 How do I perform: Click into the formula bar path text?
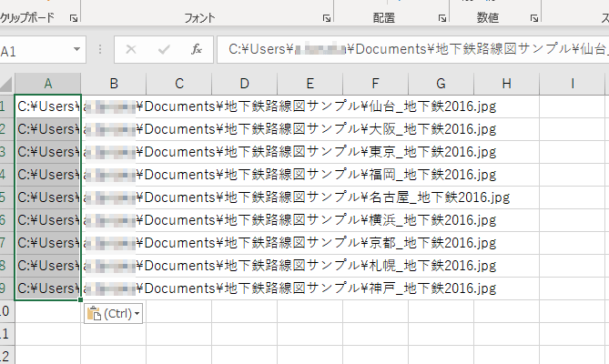pos(410,51)
